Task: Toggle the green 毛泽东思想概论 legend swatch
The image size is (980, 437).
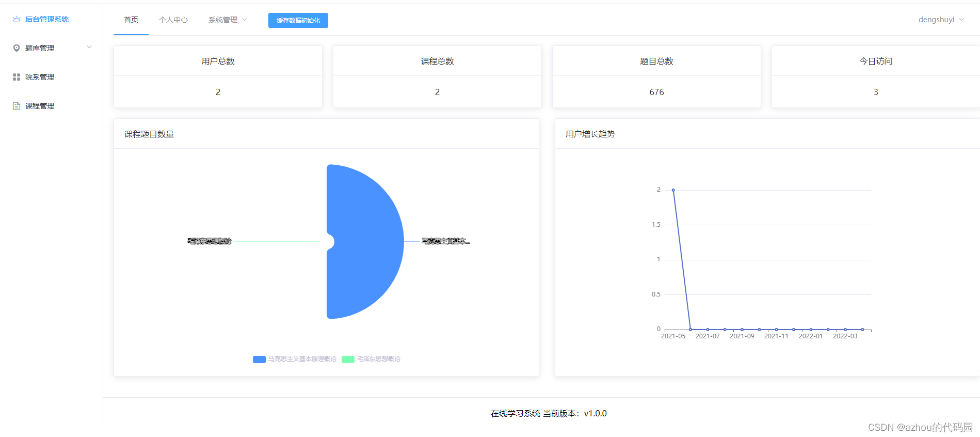Action: coord(348,359)
